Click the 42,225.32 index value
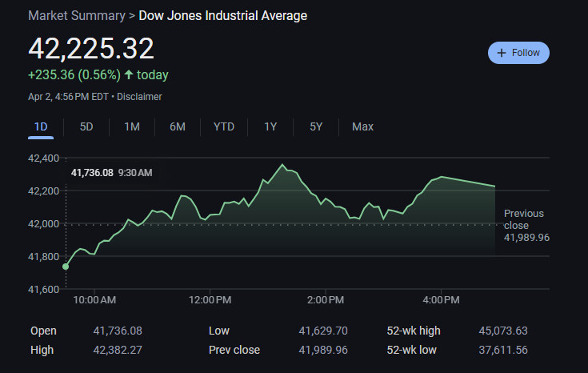Screen dimensions: 588x373 pyautogui.click(x=91, y=48)
